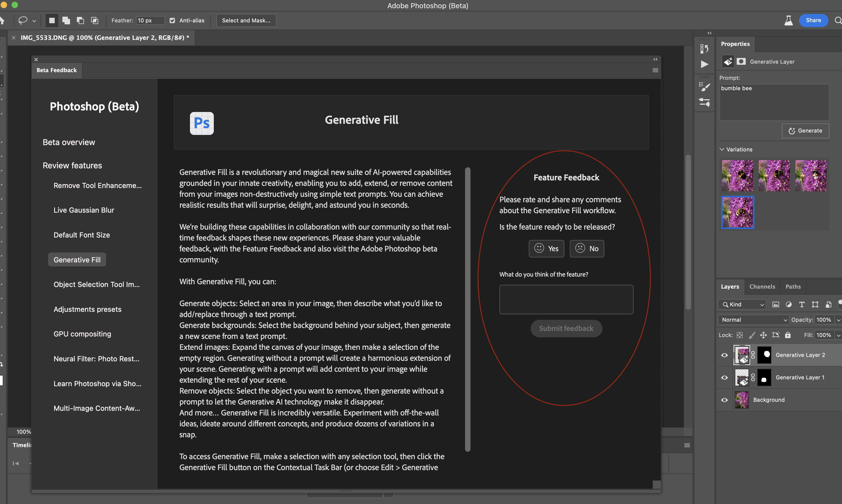This screenshot has width=842, height=504.
Task: Open the Normal blend mode dropdown
Action: point(753,320)
